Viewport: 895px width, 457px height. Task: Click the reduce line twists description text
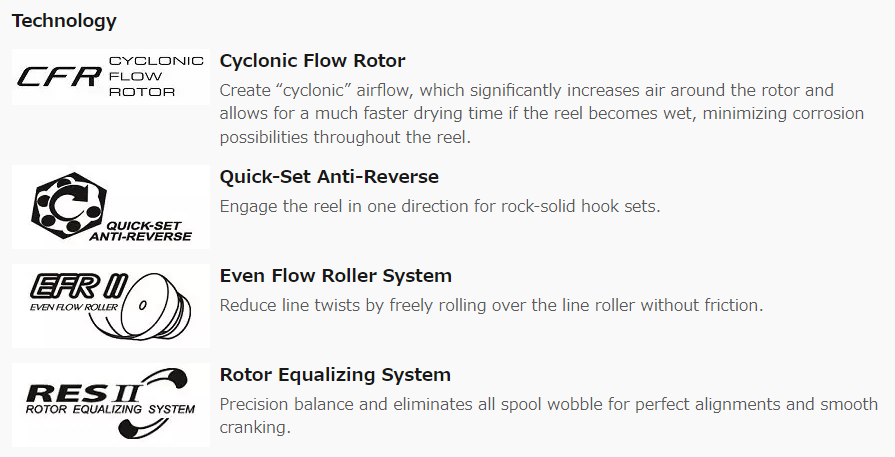(491, 305)
